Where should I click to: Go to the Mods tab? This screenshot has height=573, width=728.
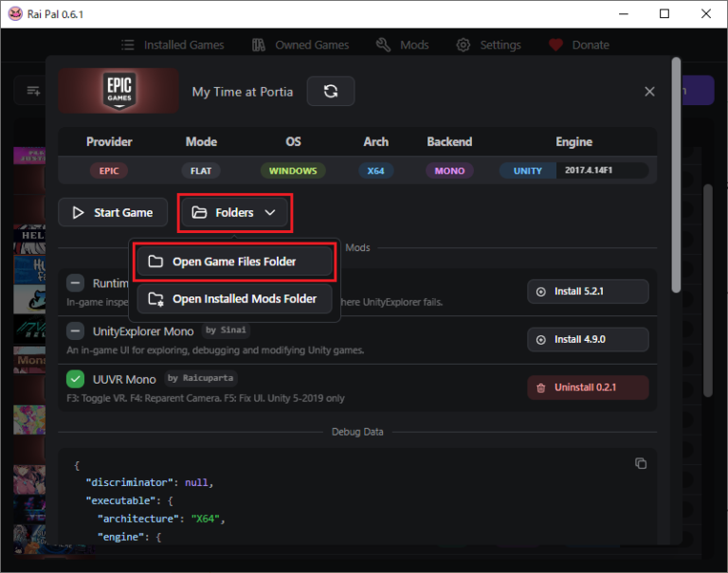point(402,45)
